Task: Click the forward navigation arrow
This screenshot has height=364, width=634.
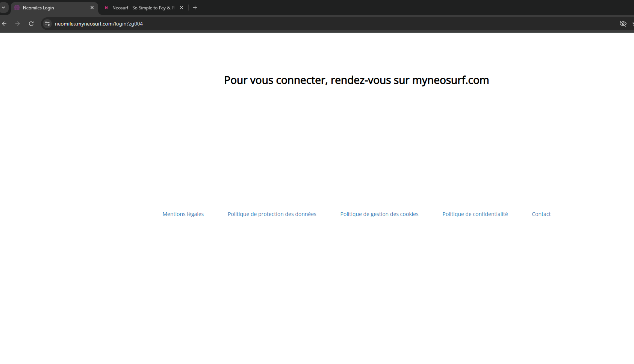Action: (x=18, y=24)
